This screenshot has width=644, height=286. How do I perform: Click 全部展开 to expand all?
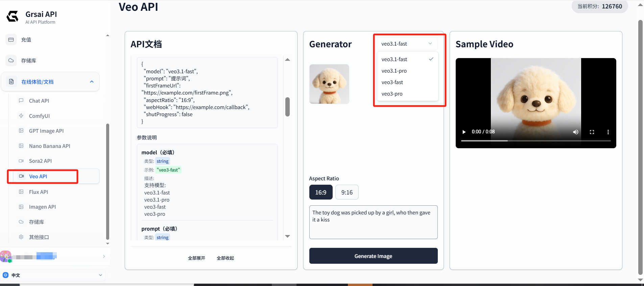click(x=196, y=258)
